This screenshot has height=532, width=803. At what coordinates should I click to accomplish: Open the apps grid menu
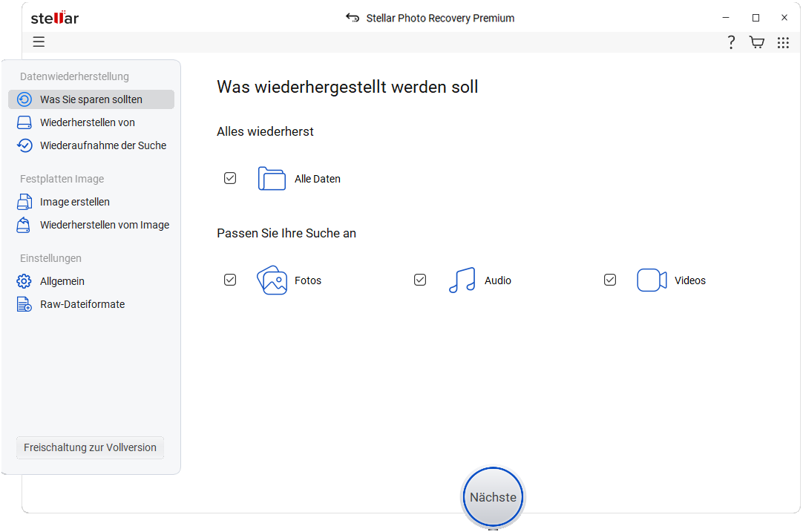[x=783, y=42]
